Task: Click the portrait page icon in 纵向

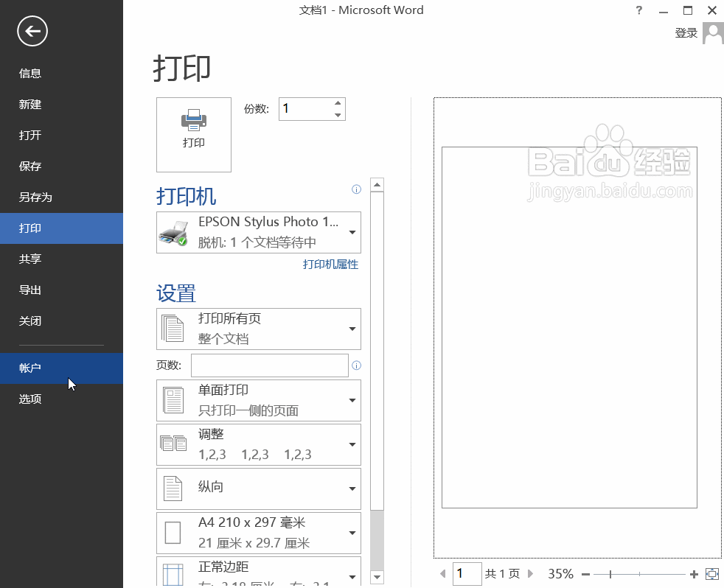Action: click(173, 489)
